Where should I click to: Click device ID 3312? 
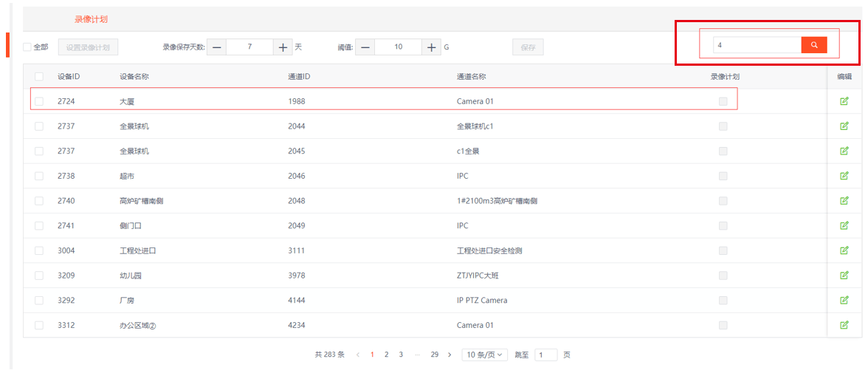click(x=66, y=325)
